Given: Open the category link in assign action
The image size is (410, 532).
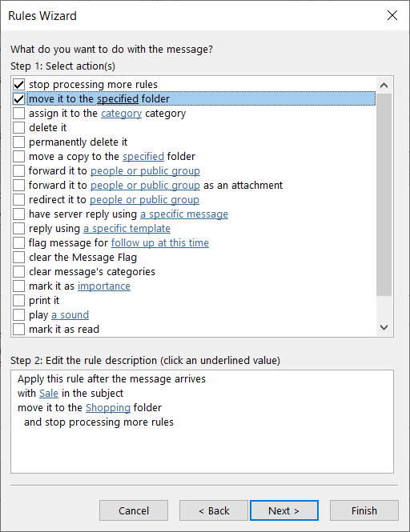Looking at the screenshot, I should coord(121,114).
